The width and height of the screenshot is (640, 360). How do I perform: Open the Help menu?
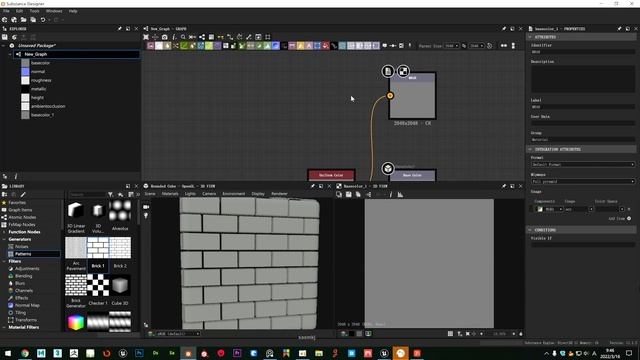click(73, 11)
